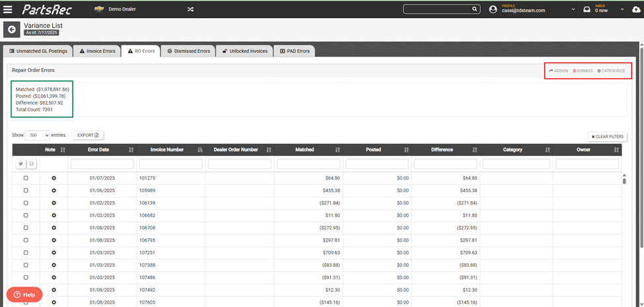Tick checkbox for invoice 106682
Image resolution: width=644 pixels, height=307 pixels.
[x=26, y=215]
